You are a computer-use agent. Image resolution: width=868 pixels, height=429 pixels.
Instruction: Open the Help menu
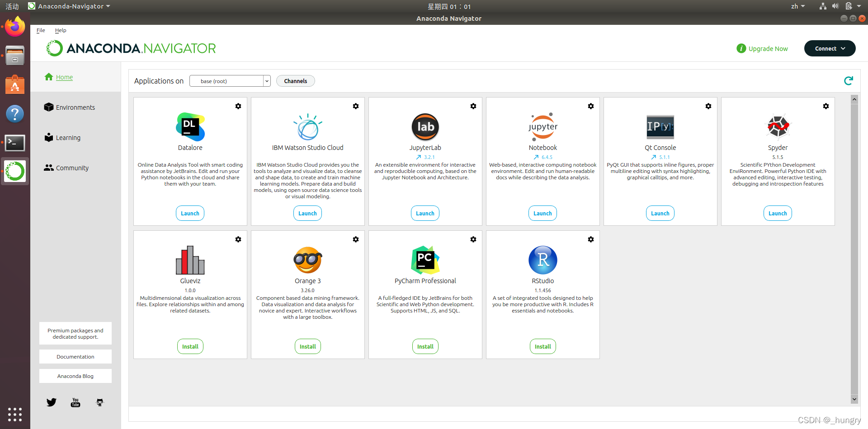(61, 30)
